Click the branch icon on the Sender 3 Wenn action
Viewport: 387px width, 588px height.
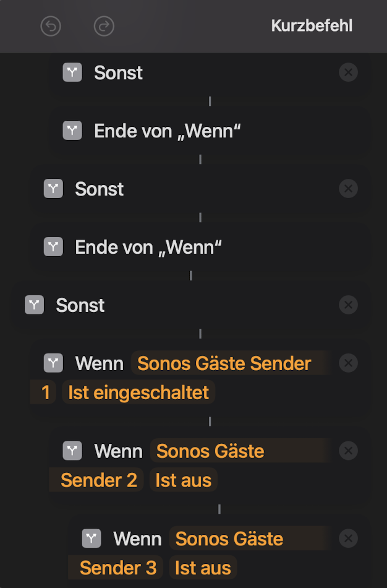pos(91,539)
